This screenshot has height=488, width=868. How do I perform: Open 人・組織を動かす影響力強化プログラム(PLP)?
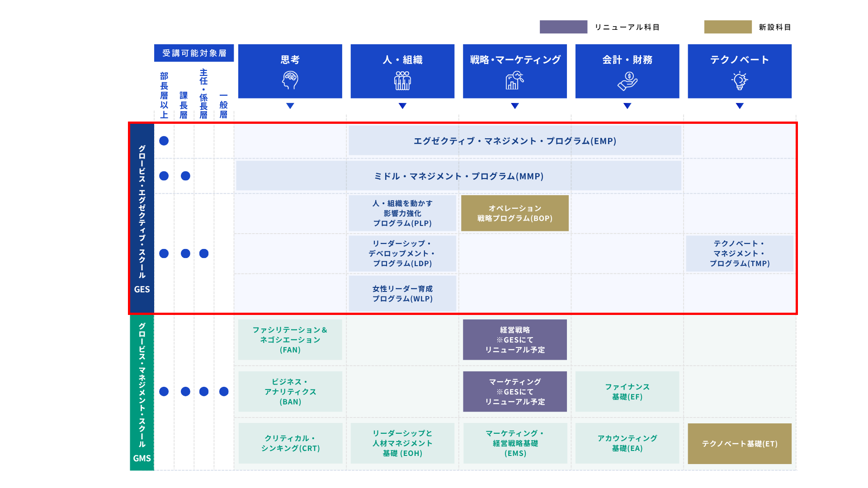click(402, 213)
